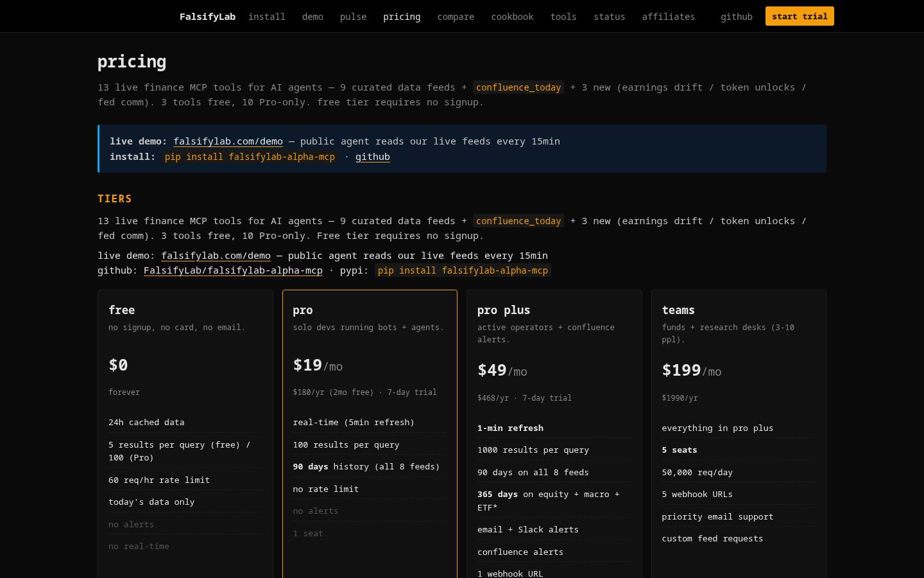Open falsifylab.com/demo link in blue banner

(x=228, y=141)
